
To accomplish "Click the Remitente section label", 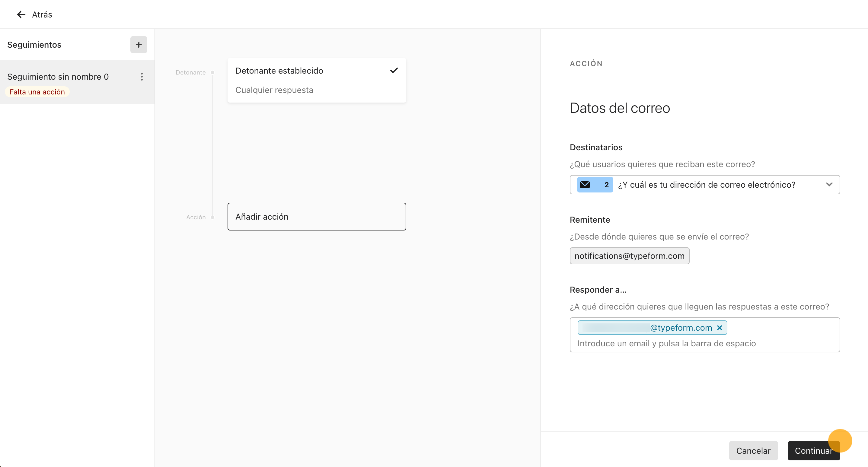I will 590,220.
